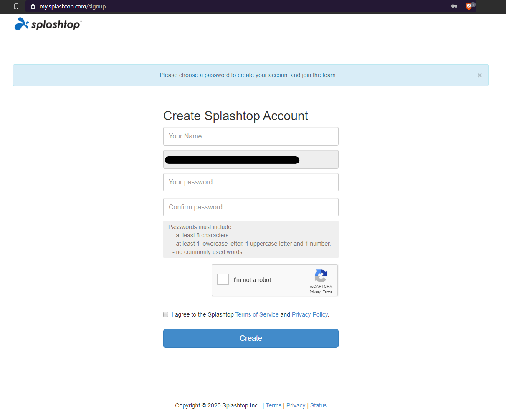Select the Your Name input field
The image size is (506, 420).
250,136
